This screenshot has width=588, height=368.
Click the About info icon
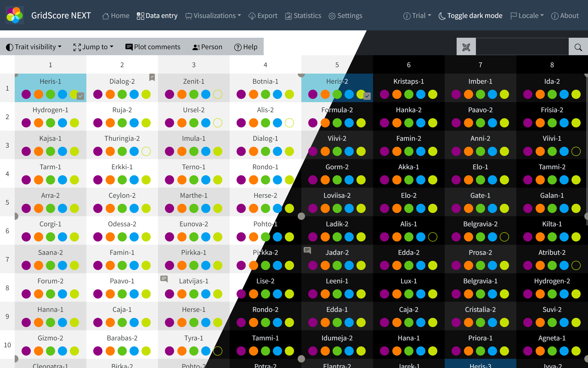coord(555,16)
